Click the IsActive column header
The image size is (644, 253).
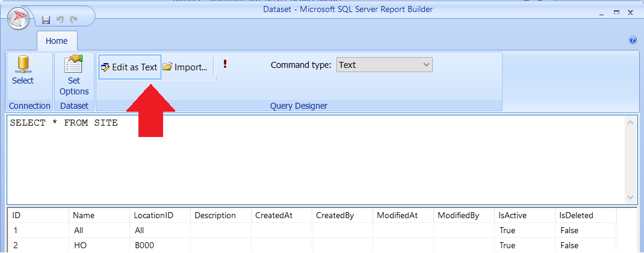pos(512,215)
